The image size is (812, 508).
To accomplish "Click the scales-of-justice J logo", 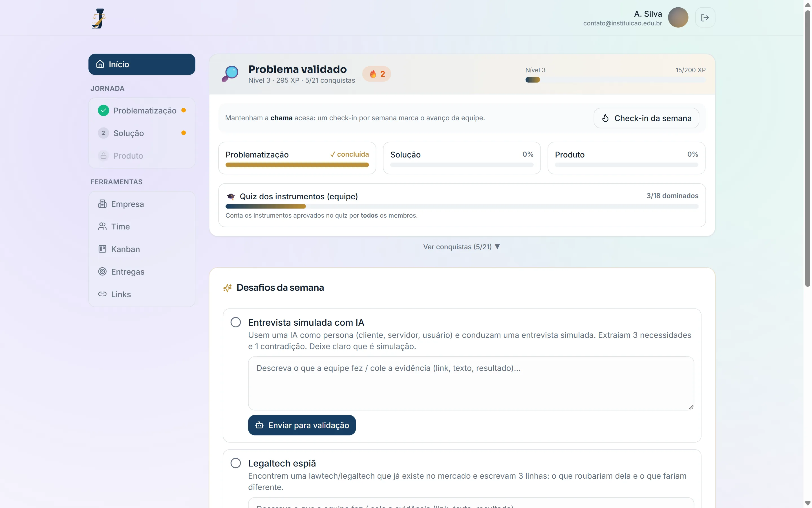I will [x=99, y=18].
